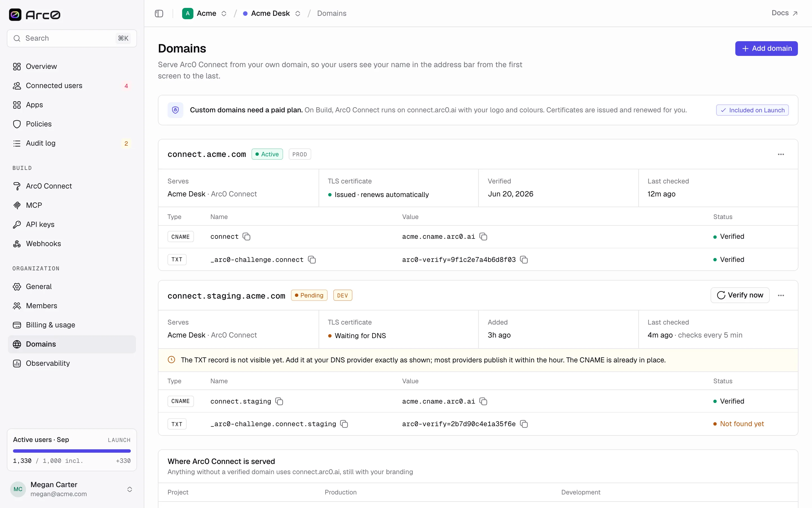Open the Audit log
The width and height of the screenshot is (812, 508).
[x=72, y=143]
